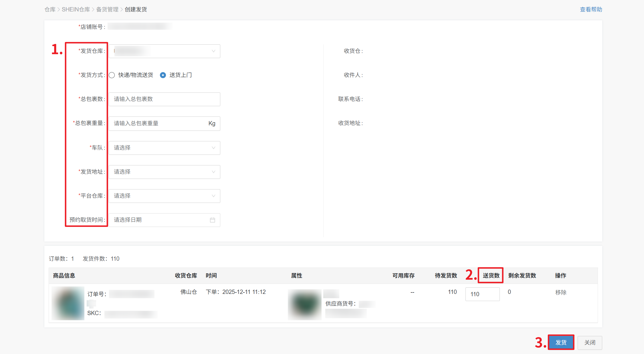The width and height of the screenshot is (644, 354).
Task: Click the 总包裹重量 Kg input field
Action: [x=157, y=124]
